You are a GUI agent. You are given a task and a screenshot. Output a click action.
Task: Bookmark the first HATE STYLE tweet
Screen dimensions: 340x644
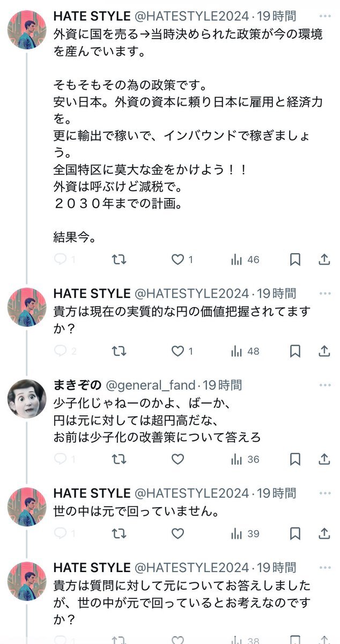click(x=295, y=260)
